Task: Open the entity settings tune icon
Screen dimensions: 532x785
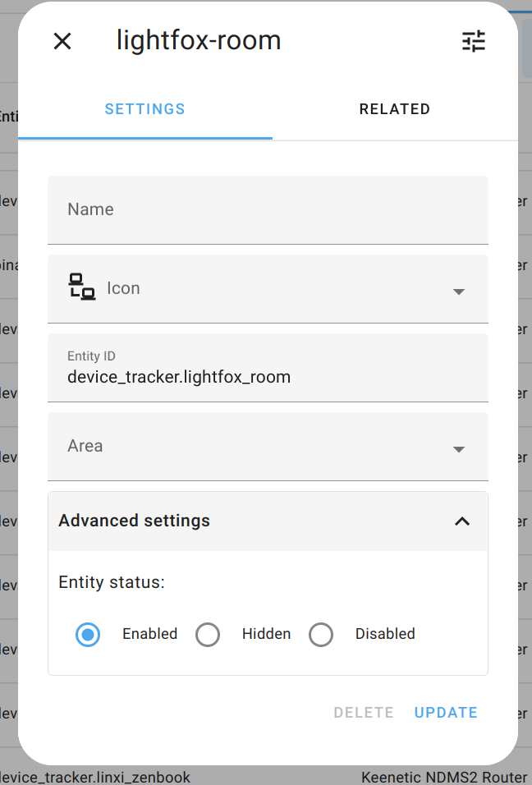Action: click(474, 41)
